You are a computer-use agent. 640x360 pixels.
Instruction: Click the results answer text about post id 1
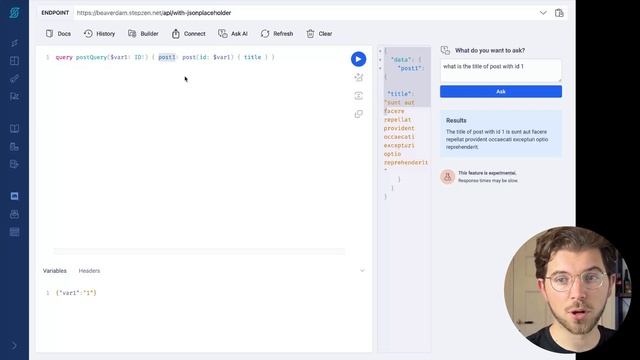(497, 139)
